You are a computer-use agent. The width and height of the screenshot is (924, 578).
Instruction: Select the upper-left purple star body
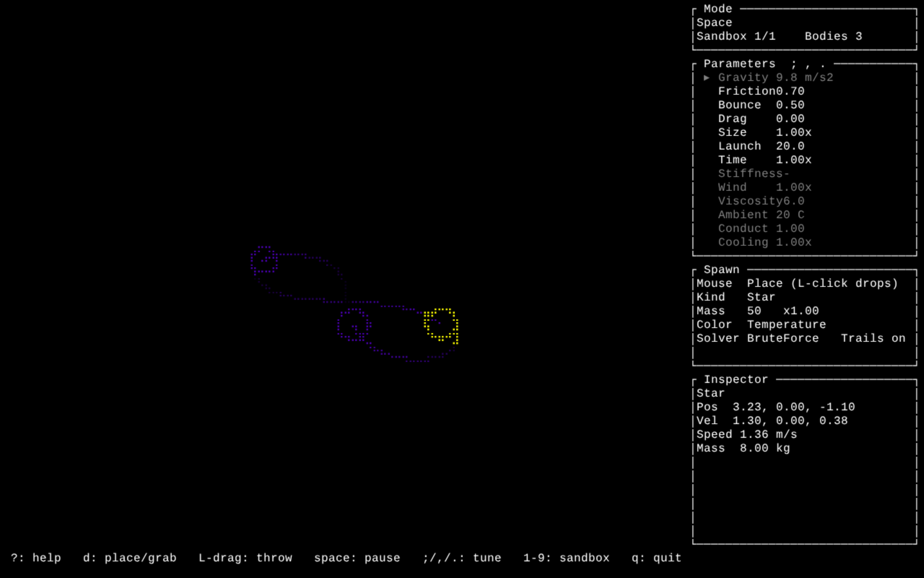(x=264, y=260)
